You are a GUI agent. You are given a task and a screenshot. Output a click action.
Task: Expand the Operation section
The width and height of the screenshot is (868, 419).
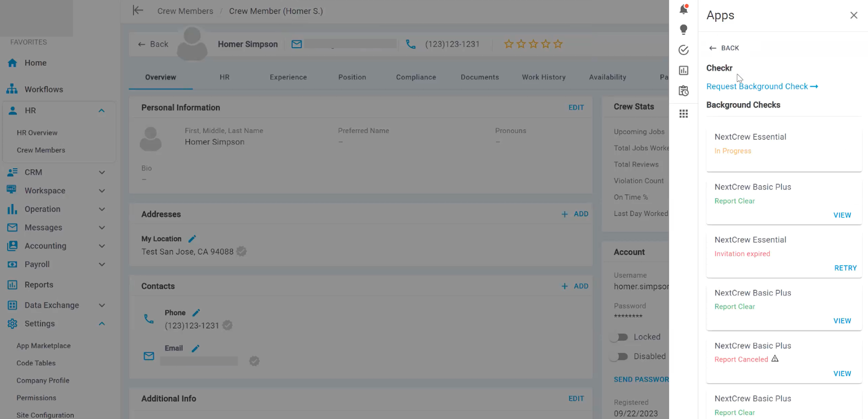101,209
